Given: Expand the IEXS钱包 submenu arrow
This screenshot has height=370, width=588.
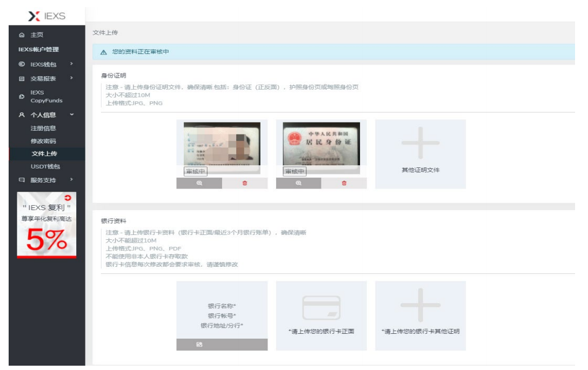Looking at the screenshot, I should pyautogui.click(x=71, y=64).
